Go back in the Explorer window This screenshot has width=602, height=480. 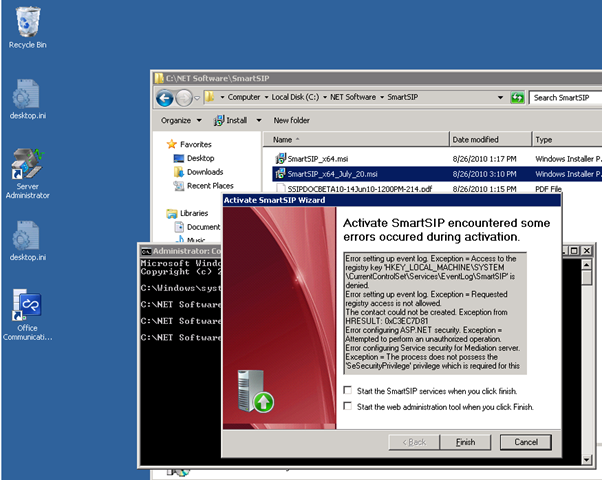coord(165,98)
